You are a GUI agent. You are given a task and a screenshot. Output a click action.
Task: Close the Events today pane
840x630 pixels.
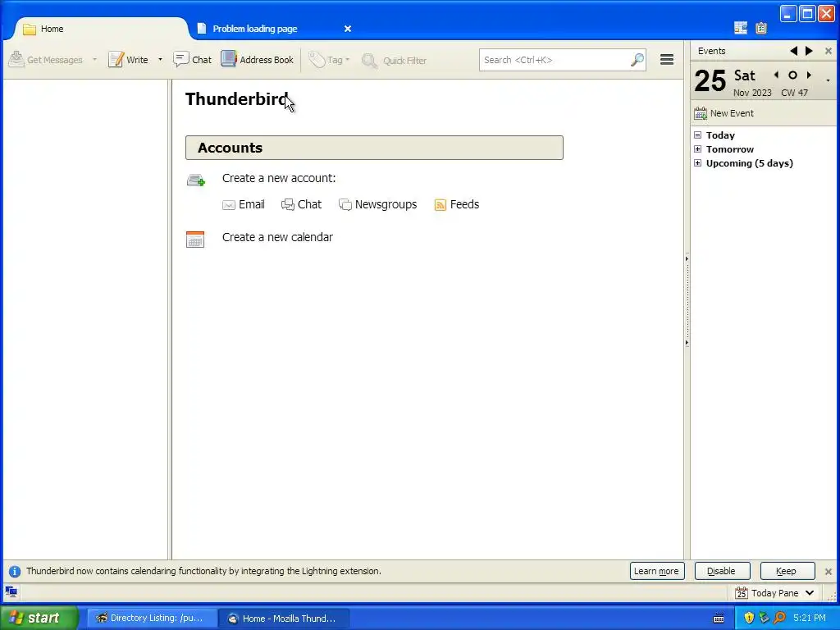coord(829,51)
